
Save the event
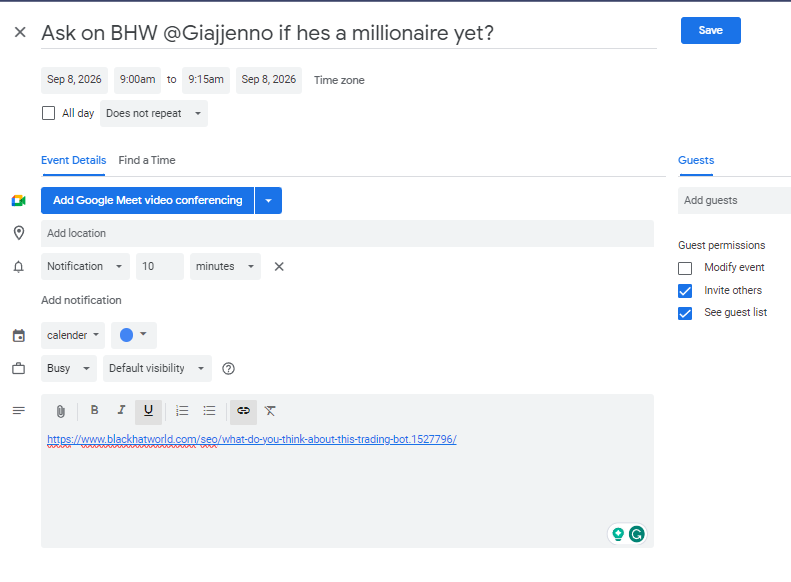point(711,30)
